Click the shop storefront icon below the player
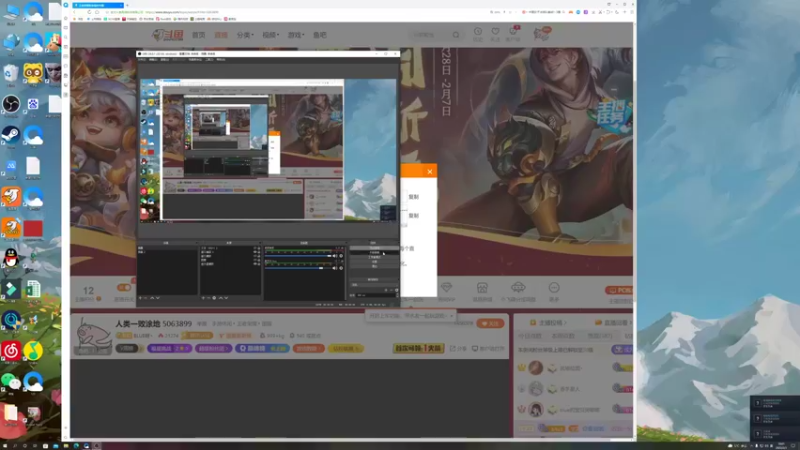This screenshot has height=450, width=800. pyautogui.click(x=482, y=288)
